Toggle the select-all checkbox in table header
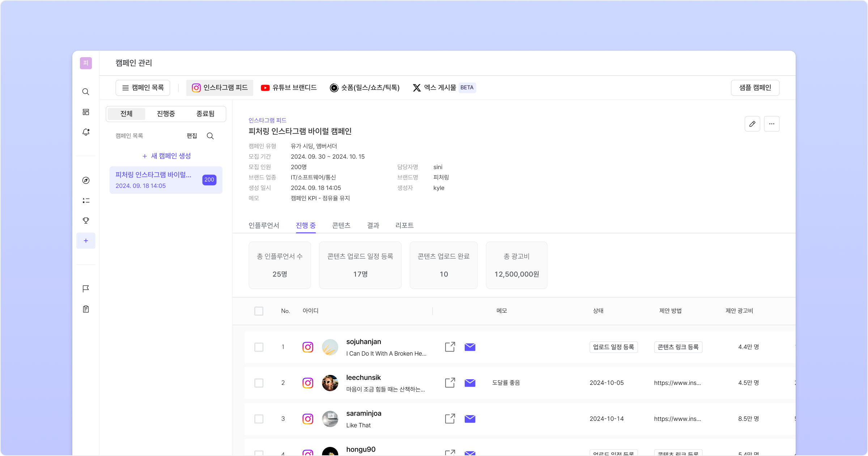This screenshot has height=456, width=868. 259,311
